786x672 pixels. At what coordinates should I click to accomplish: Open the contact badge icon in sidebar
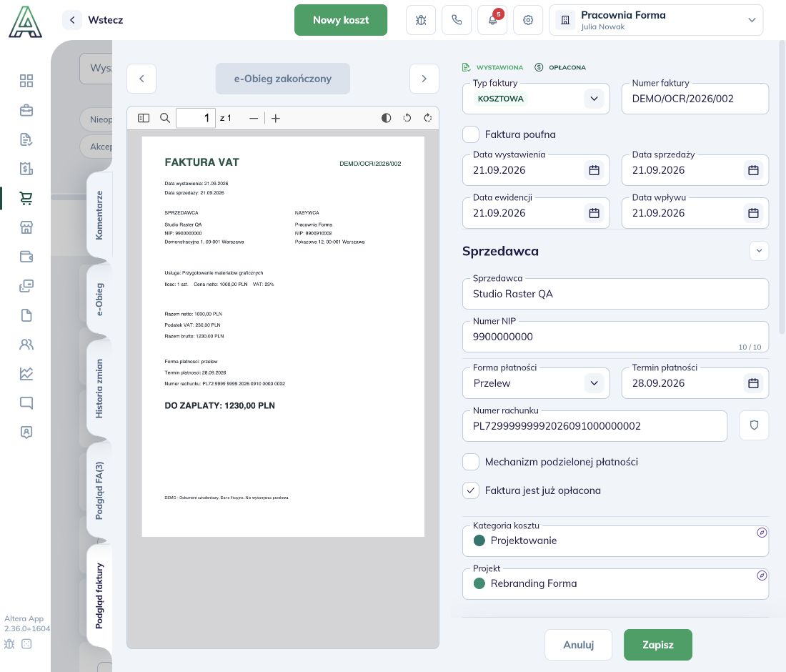[x=26, y=433]
